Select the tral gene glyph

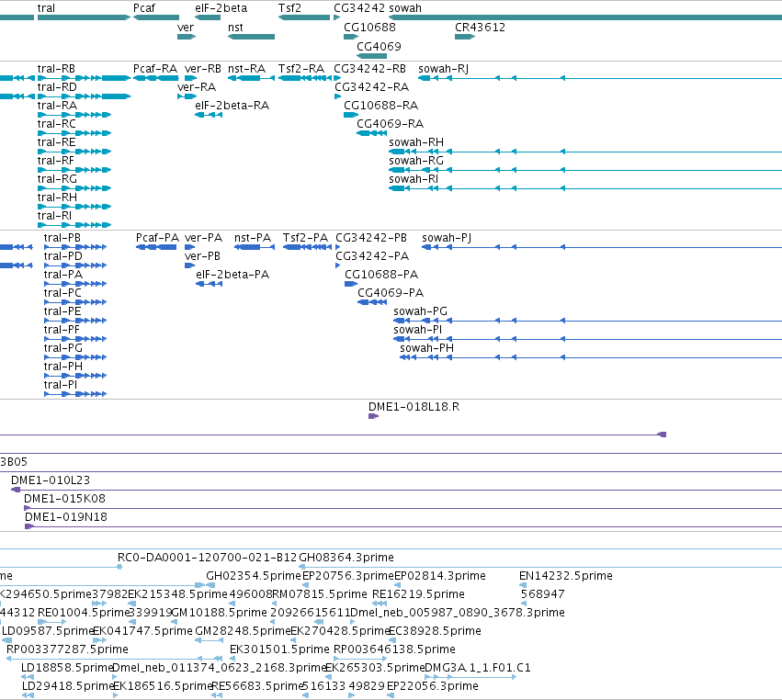pos(84,17)
